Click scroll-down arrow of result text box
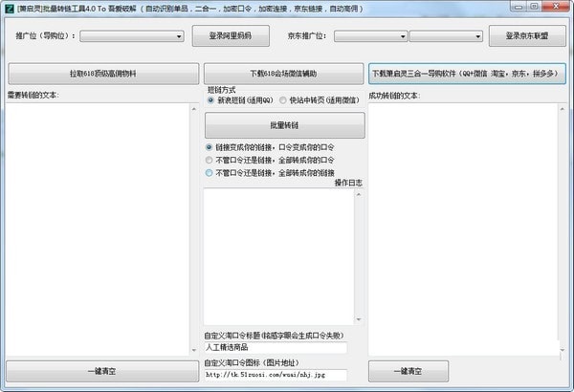574x392 pixels. pyautogui.click(x=563, y=350)
